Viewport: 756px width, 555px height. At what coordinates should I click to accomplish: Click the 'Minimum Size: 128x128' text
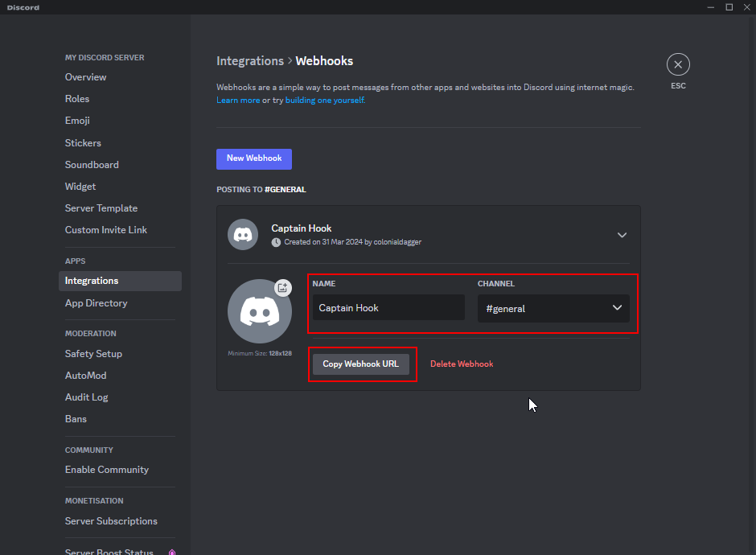pos(260,353)
